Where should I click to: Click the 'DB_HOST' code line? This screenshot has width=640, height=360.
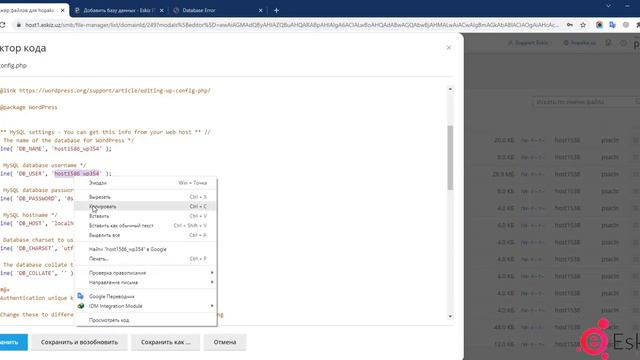point(37,223)
